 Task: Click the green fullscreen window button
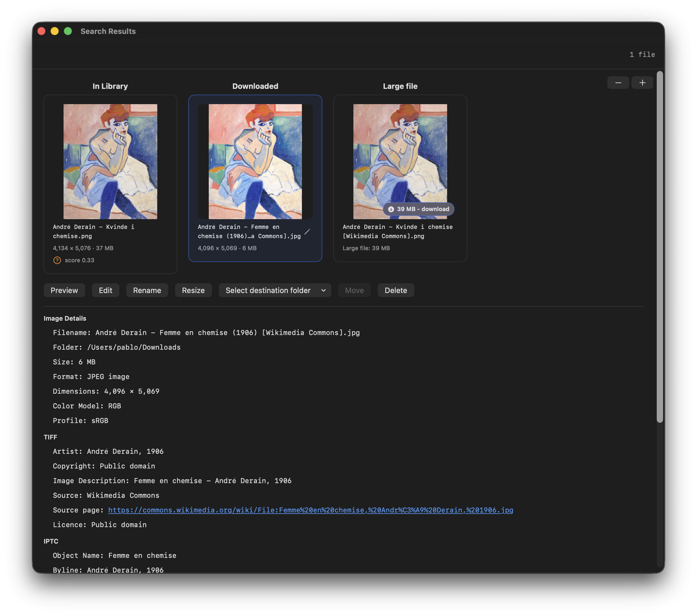point(68,31)
